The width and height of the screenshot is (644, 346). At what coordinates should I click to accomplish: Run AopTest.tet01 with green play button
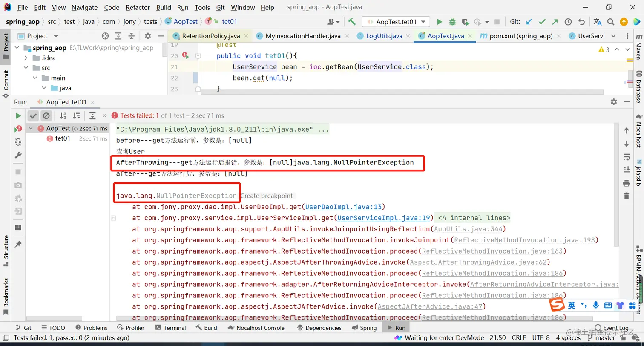coord(440,22)
